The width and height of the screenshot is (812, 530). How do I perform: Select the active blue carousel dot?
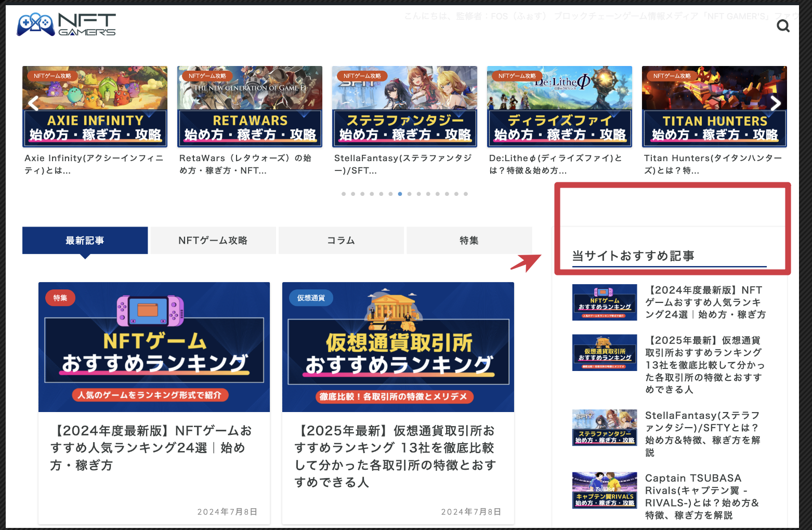pos(400,194)
